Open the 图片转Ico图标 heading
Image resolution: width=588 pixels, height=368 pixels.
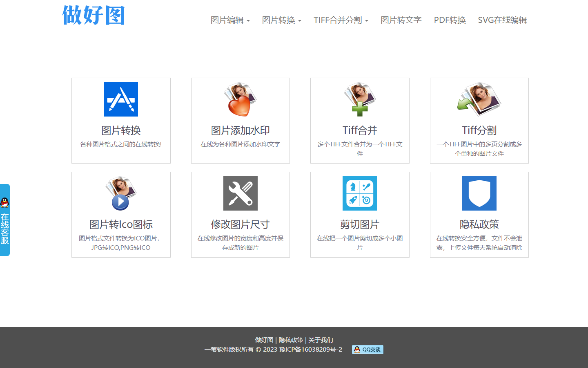[121, 224]
